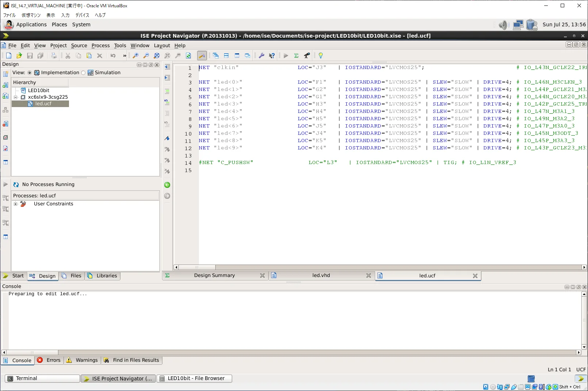This screenshot has height=391, width=588.
Task: Switch to the led.vhd editor tab
Action: (322, 276)
